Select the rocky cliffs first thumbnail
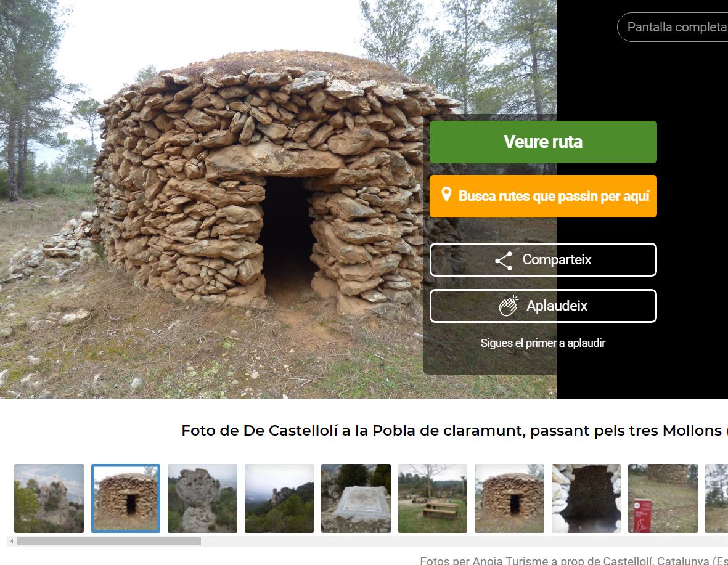Viewport: 728px width, 565px height. (x=49, y=498)
